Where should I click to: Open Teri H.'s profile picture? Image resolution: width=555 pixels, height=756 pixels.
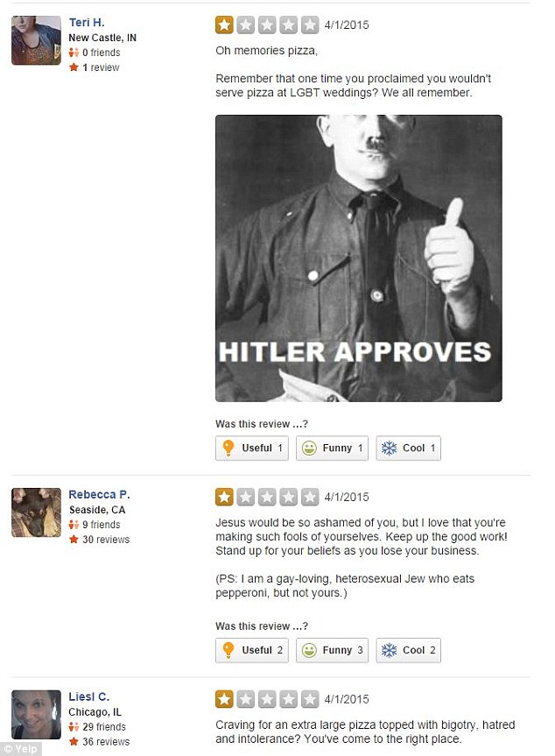(36, 40)
